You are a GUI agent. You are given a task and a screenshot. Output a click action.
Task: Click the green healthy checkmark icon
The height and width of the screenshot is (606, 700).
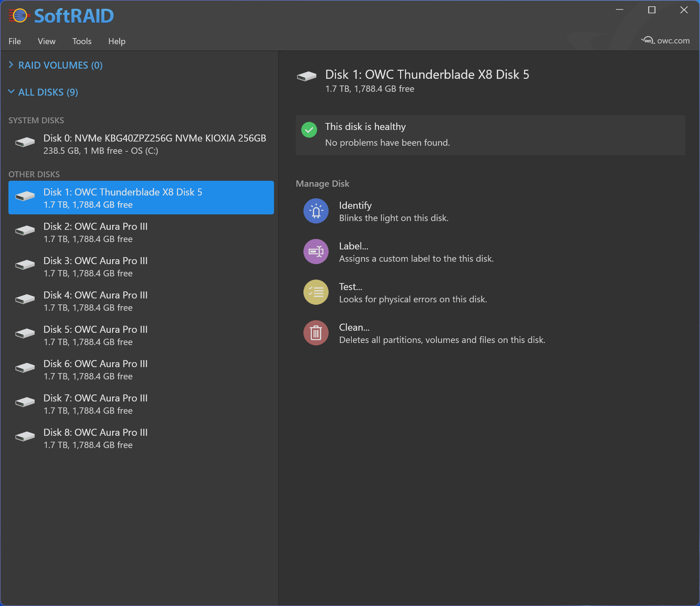(x=309, y=130)
